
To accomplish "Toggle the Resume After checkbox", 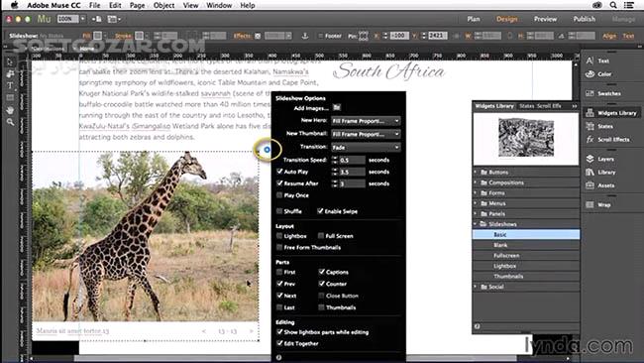I will tap(279, 182).
